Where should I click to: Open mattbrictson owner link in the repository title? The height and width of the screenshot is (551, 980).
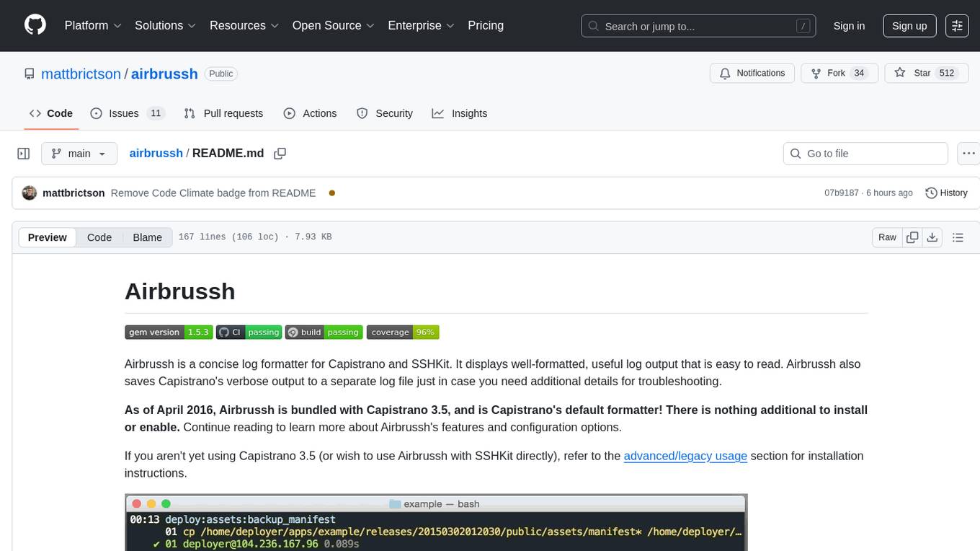[x=81, y=74]
